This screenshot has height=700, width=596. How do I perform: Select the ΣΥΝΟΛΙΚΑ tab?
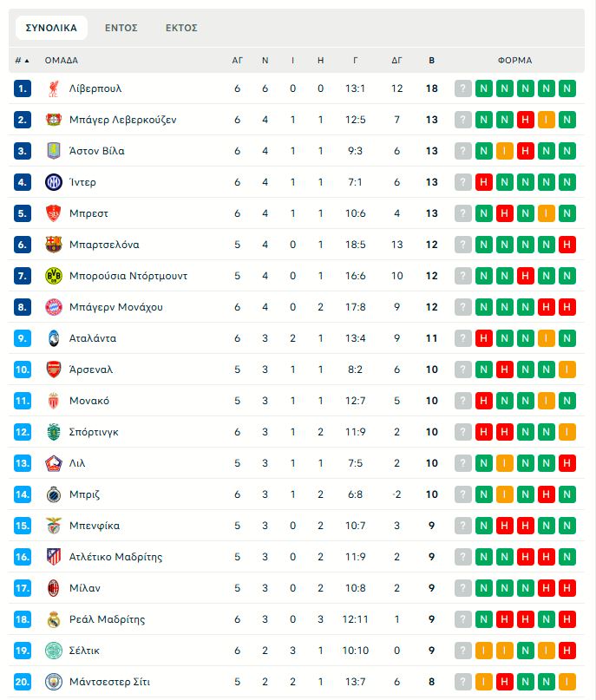click(x=51, y=28)
